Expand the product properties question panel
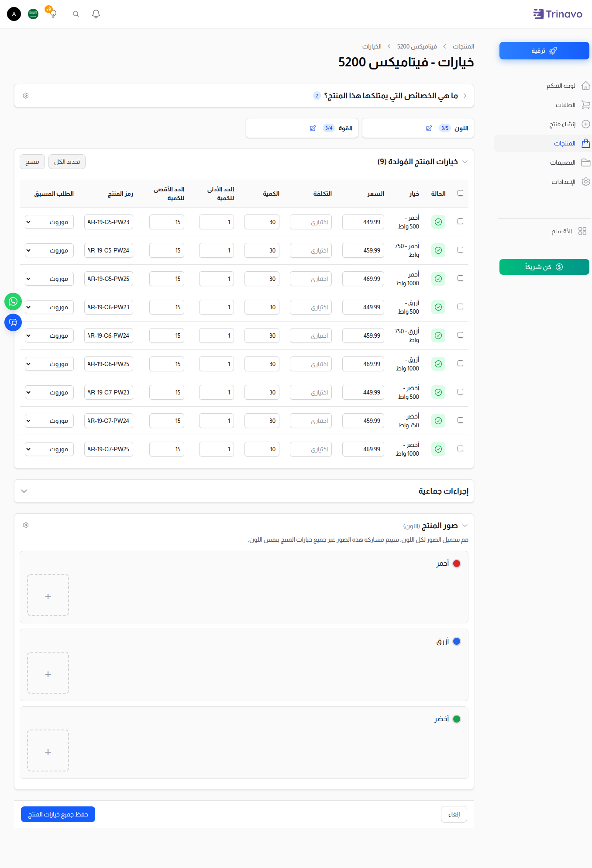 point(465,96)
